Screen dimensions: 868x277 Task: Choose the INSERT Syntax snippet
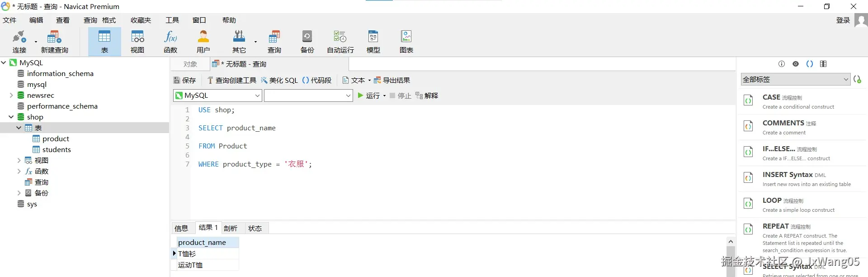coord(803,179)
